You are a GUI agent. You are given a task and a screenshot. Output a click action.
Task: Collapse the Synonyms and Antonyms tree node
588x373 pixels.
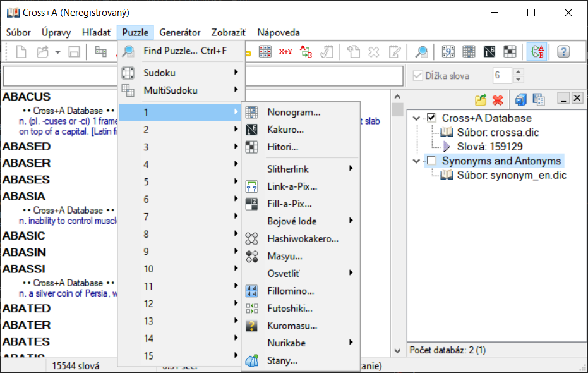pyautogui.click(x=416, y=161)
